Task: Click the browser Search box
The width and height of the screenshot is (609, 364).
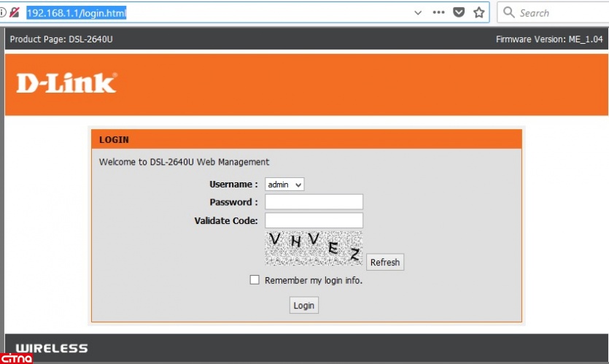Action: click(558, 12)
